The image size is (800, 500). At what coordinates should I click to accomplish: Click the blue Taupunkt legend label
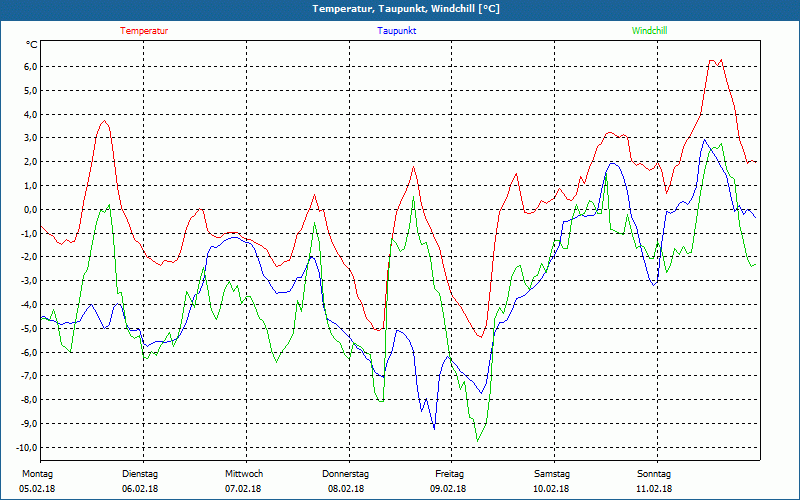click(x=396, y=31)
